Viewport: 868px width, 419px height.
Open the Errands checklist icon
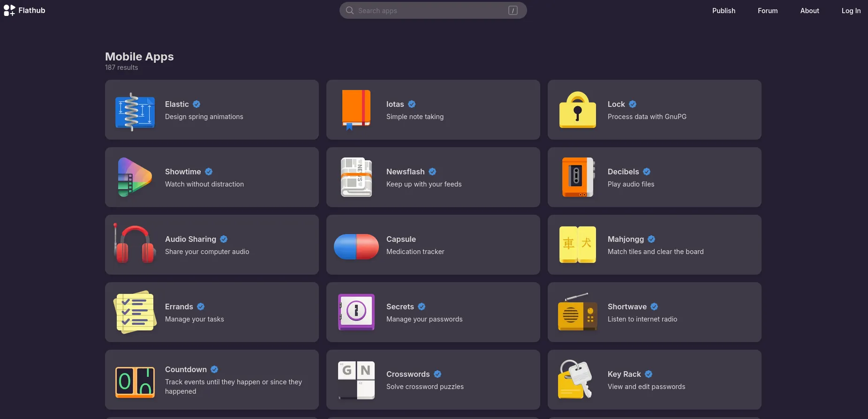135,312
